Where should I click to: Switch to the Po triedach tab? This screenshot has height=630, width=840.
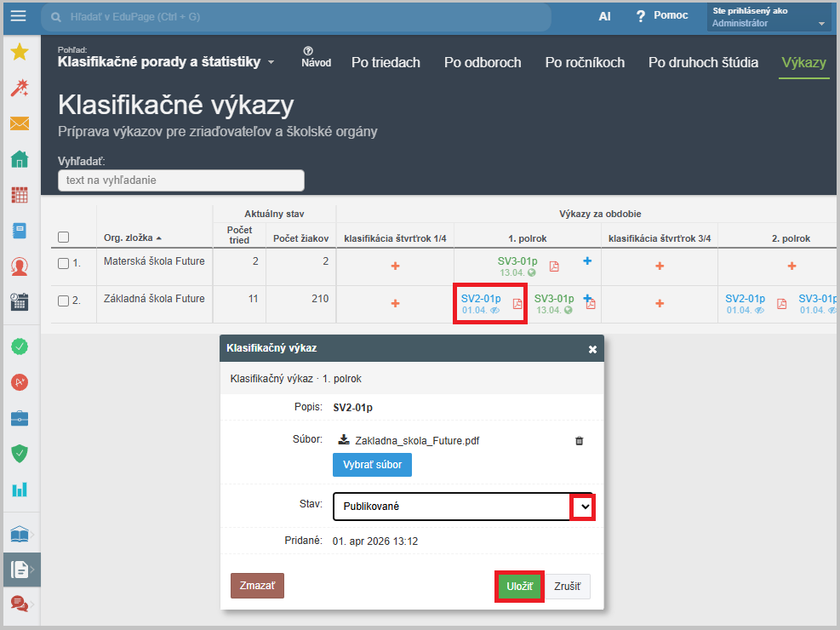[386, 62]
